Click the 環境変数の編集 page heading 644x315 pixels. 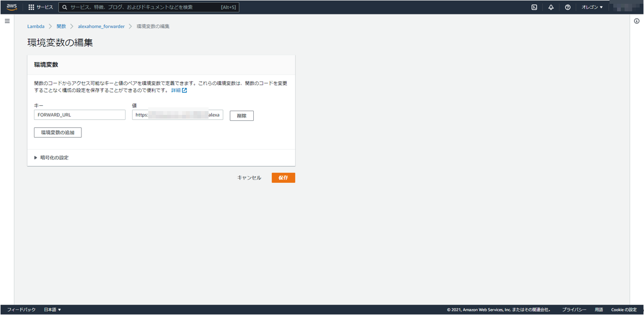tap(60, 43)
